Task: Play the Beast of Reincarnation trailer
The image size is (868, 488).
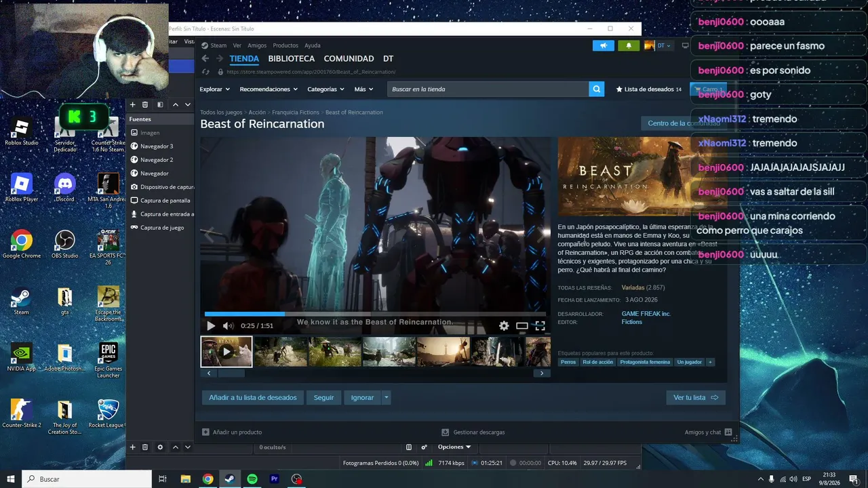Action: pyautogui.click(x=211, y=326)
